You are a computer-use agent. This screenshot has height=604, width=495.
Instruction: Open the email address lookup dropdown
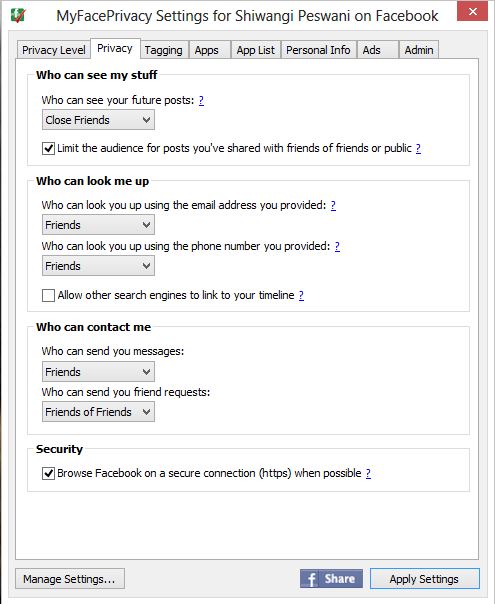[x=98, y=225]
